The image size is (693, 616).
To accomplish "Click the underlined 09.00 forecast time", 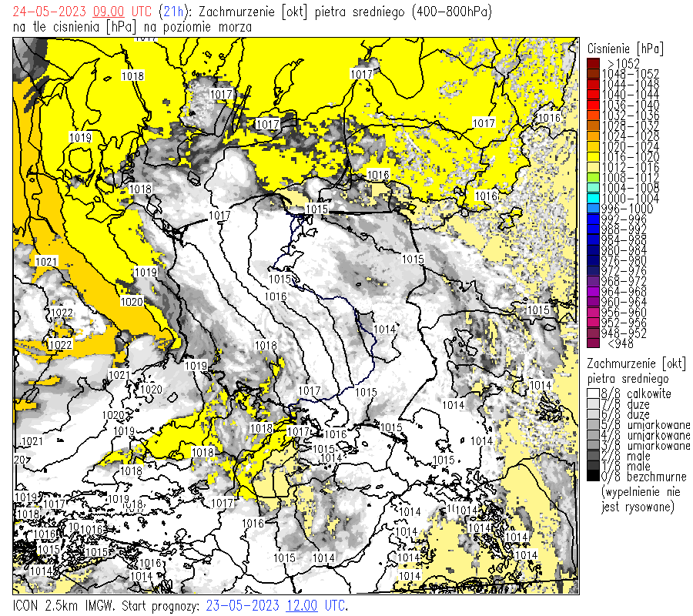I will tap(109, 12).
